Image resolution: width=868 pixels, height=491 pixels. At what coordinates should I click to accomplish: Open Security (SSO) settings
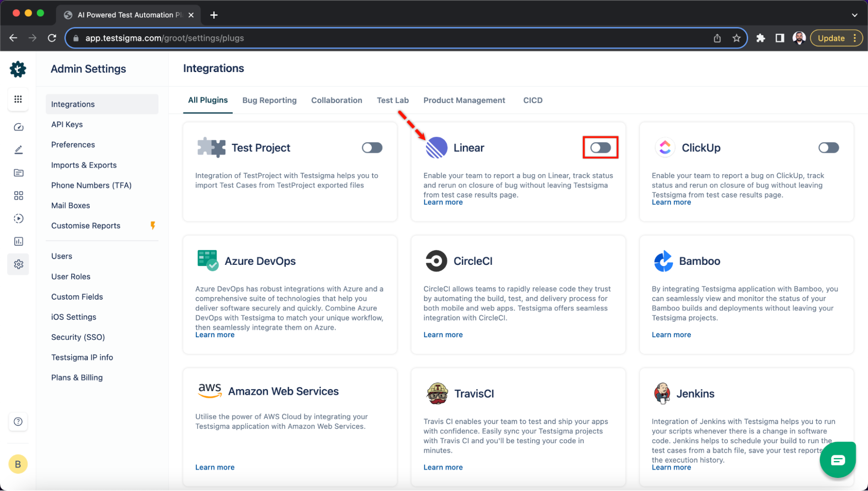pos(78,337)
